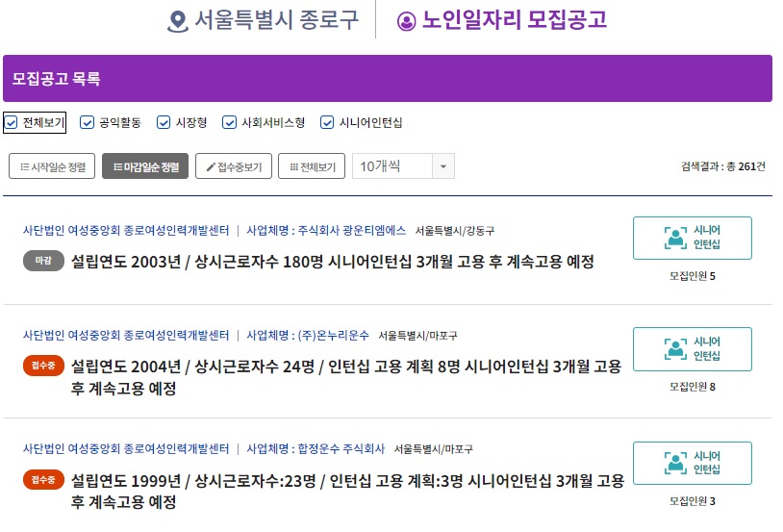
Task: Click the 서울특별시 종로구 heading
Action: [x=276, y=20]
